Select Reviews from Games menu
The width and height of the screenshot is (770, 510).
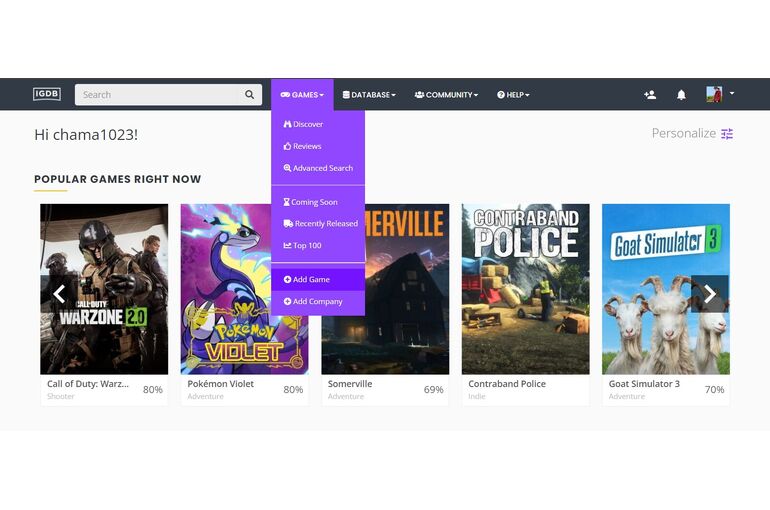(x=318, y=146)
